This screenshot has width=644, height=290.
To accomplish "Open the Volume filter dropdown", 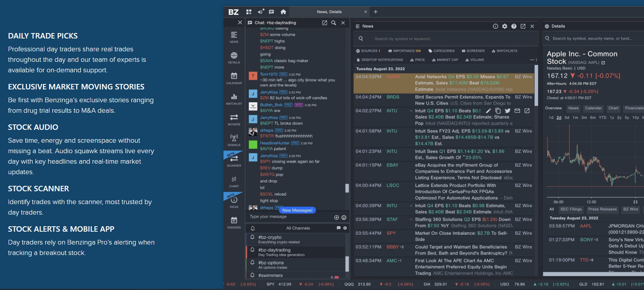I will click(x=475, y=60).
